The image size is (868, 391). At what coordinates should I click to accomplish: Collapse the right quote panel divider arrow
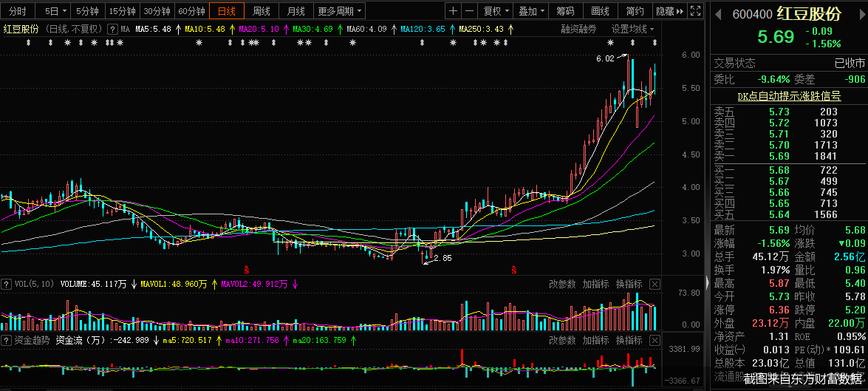(708, 283)
